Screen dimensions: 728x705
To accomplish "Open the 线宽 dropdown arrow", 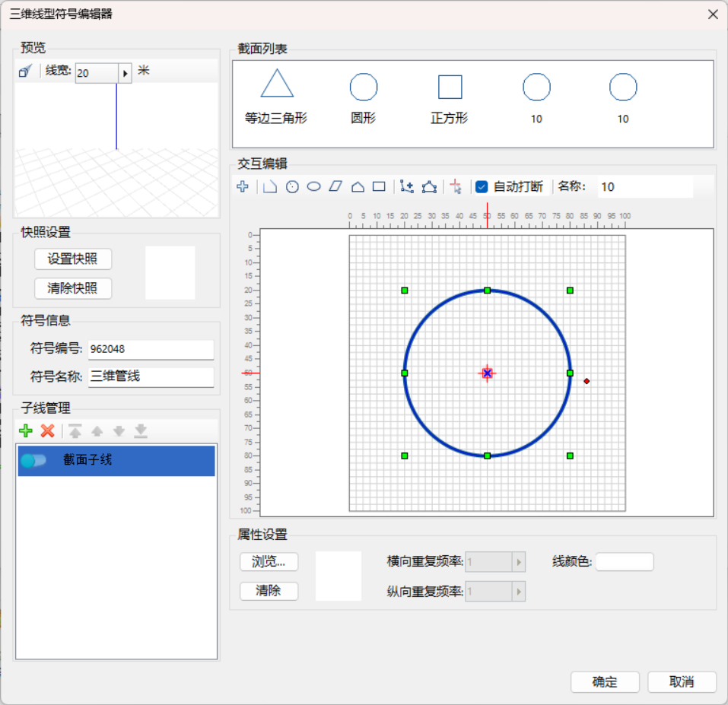I will (x=125, y=73).
